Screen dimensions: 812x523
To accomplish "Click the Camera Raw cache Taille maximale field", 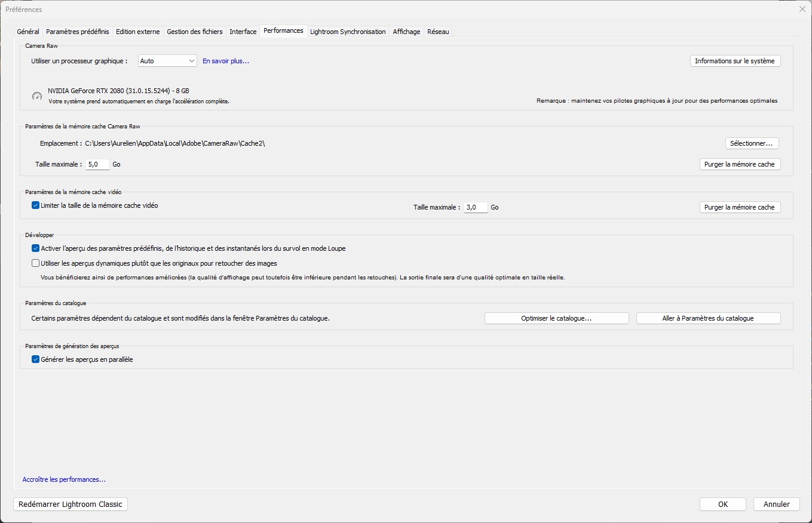I will pyautogui.click(x=97, y=164).
